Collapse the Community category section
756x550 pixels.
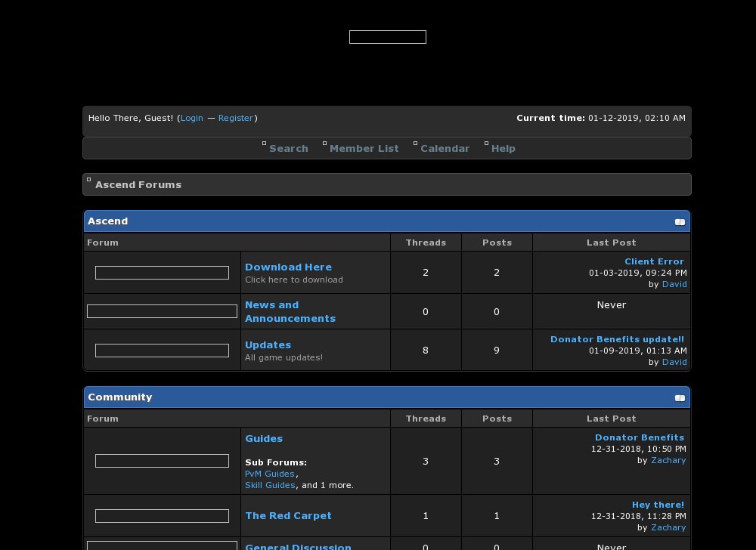pyautogui.click(x=680, y=398)
